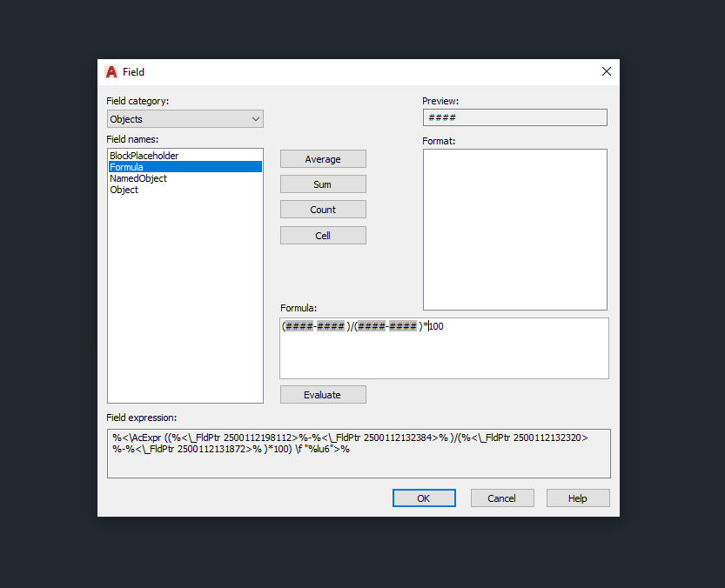Cancel the Field dialog
This screenshot has height=588, width=725.
pos(502,498)
